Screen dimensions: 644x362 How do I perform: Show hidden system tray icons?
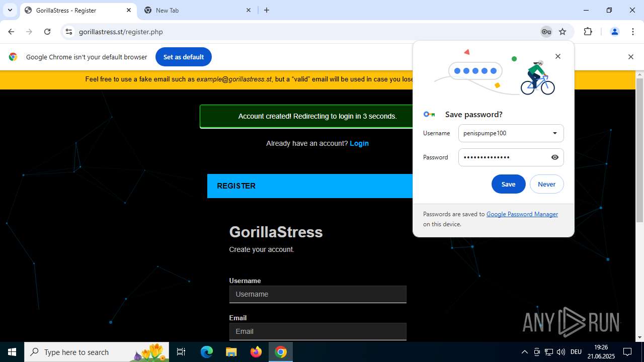point(524,352)
